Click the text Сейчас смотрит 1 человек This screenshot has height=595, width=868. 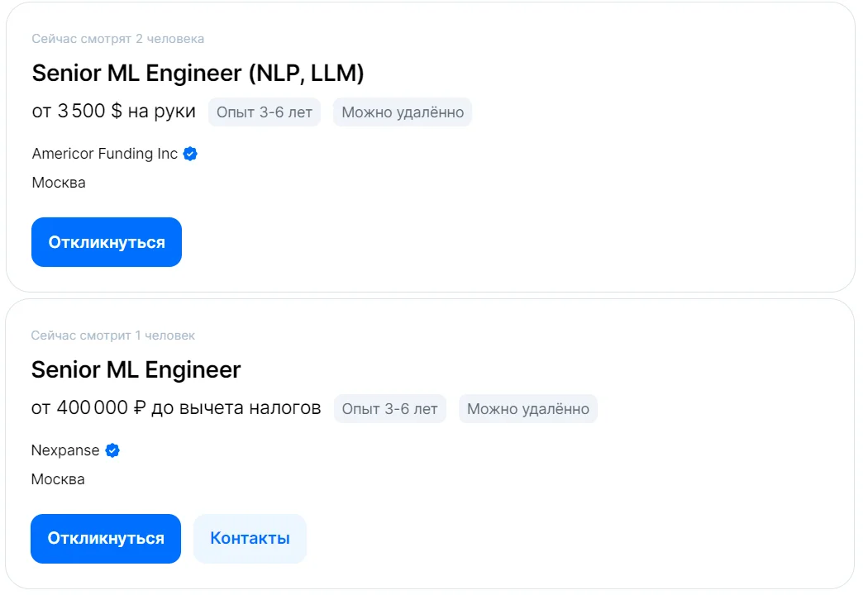click(x=112, y=335)
